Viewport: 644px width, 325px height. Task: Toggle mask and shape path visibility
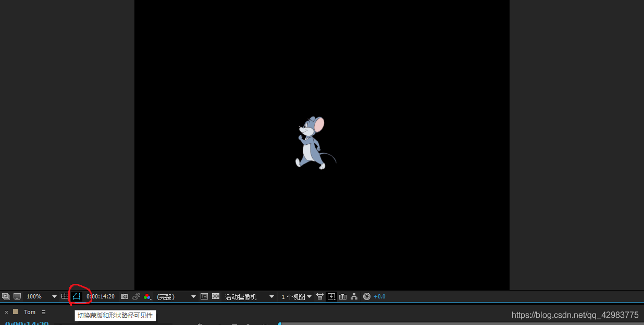point(77,296)
